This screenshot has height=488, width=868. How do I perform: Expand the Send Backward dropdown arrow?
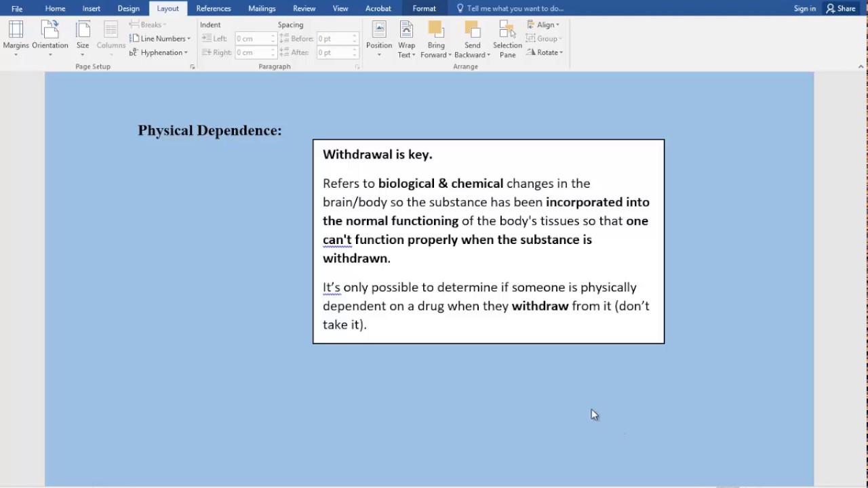click(x=488, y=55)
